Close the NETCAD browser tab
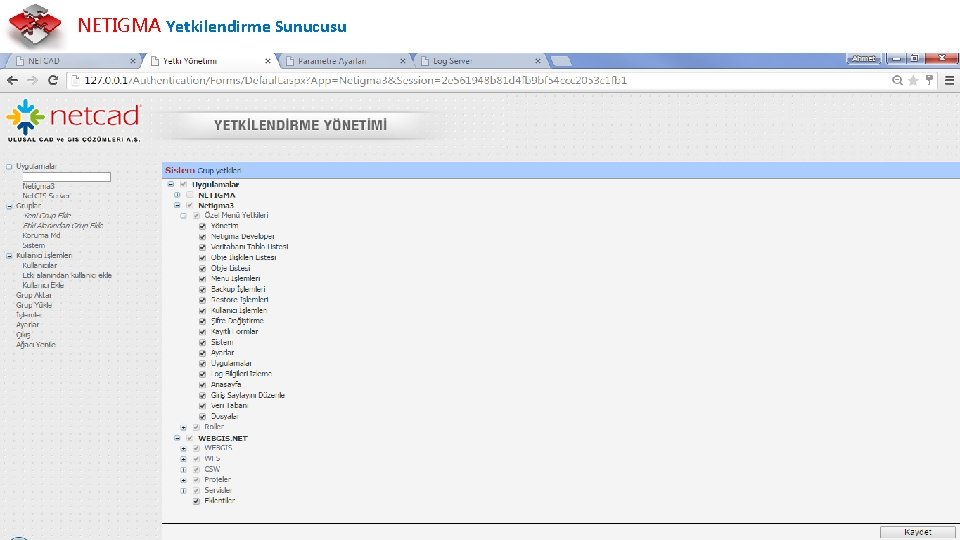Image resolution: width=960 pixels, height=540 pixels. pos(133,61)
